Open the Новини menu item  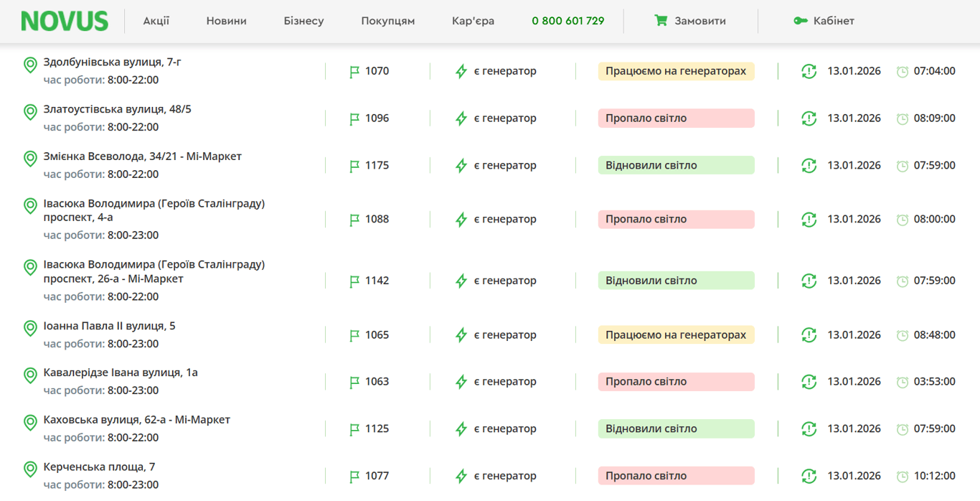(x=226, y=21)
